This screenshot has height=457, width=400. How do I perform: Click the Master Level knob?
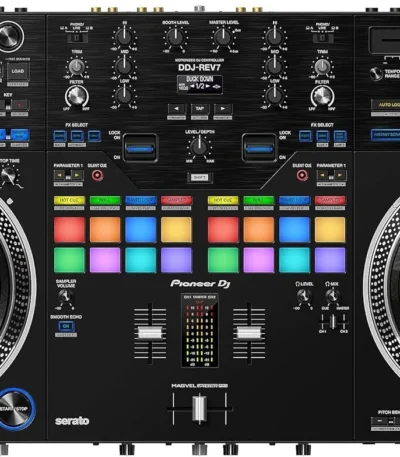tap(223, 37)
